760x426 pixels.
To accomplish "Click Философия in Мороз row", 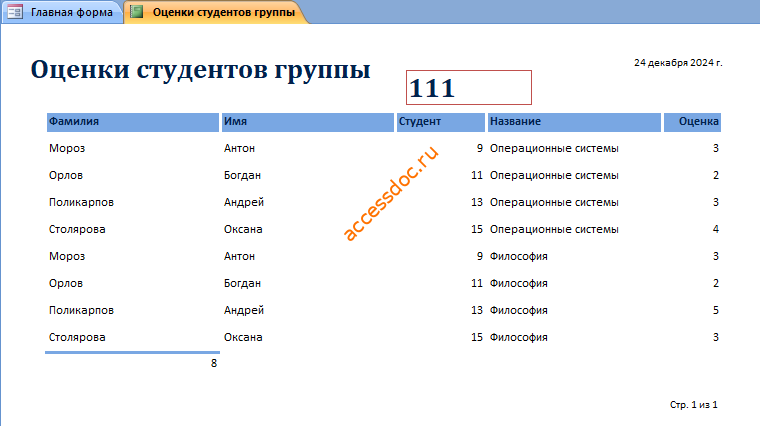I will [519, 256].
